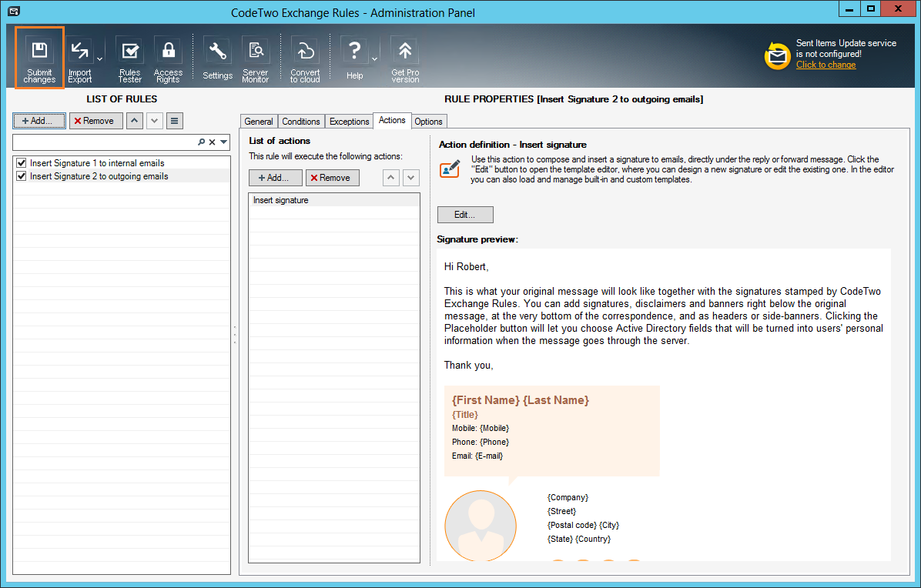Click the '{Company}' placeholder in preview
This screenshot has width=921, height=588.
(568, 498)
